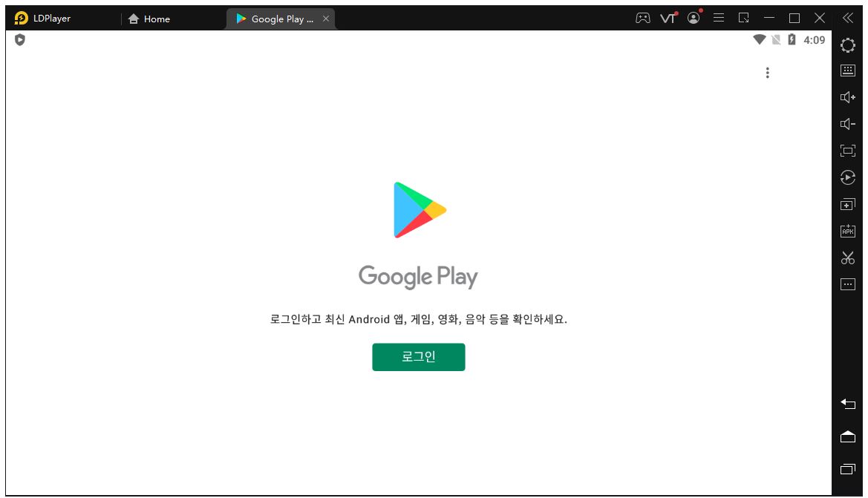
Task: Open the LDPlayer hamburger menu
Action: [719, 18]
